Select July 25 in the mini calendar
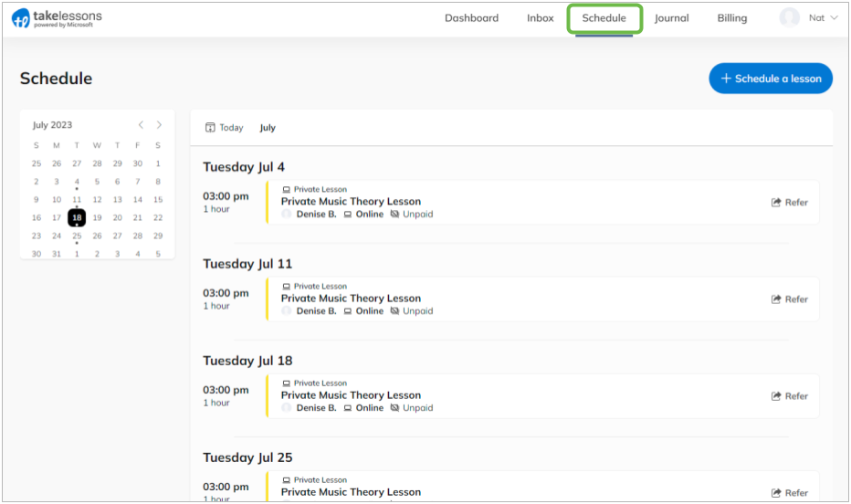The width and height of the screenshot is (851, 504). coord(77,236)
